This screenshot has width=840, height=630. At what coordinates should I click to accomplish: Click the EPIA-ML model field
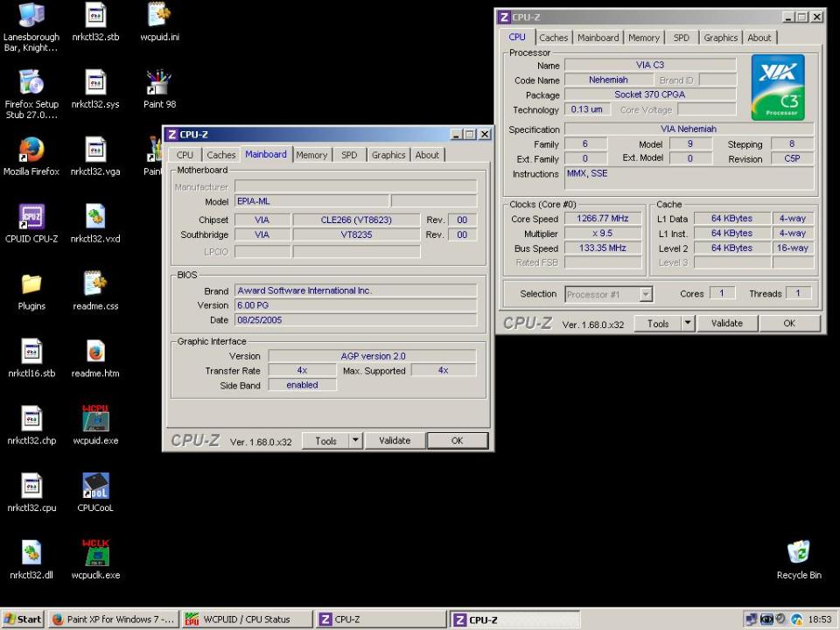click(x=311, y=201)
